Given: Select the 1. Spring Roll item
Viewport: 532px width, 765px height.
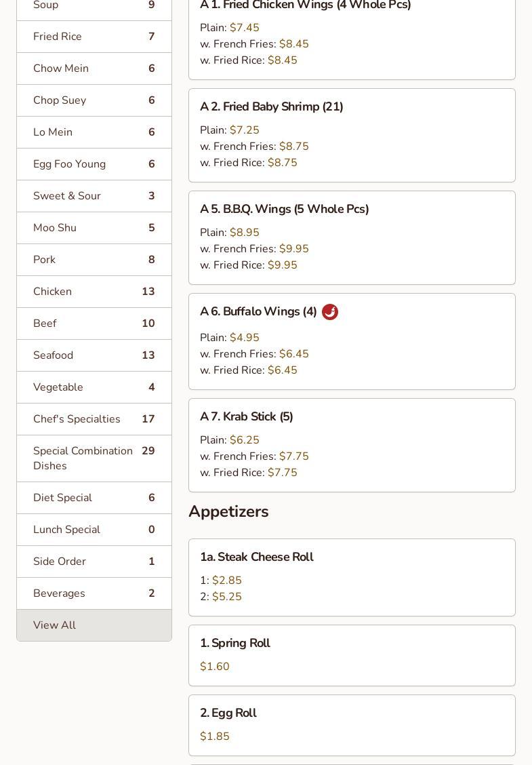Looking at the screenshot, I should (234, 643).
